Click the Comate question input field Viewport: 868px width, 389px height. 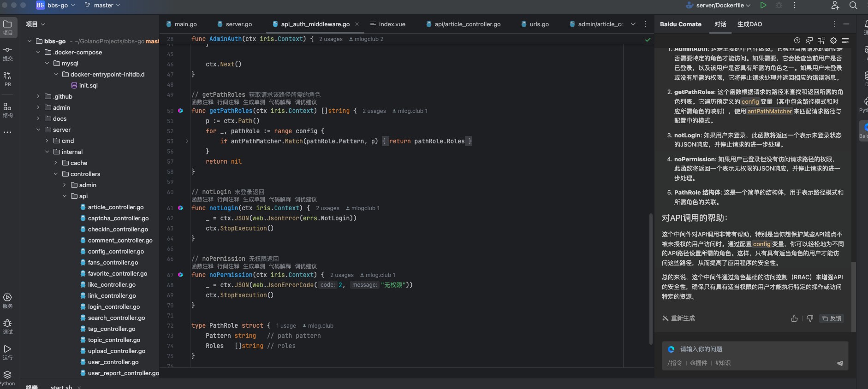pos(755,349)
